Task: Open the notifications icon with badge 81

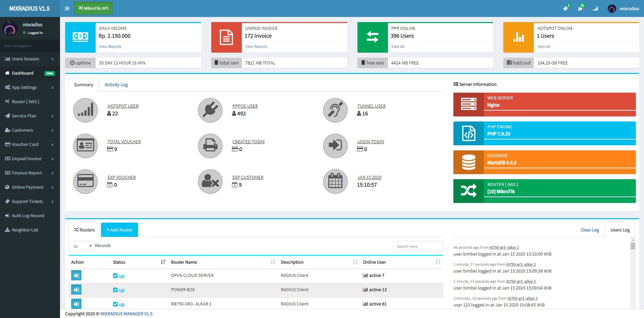Action: click(580, 8)
